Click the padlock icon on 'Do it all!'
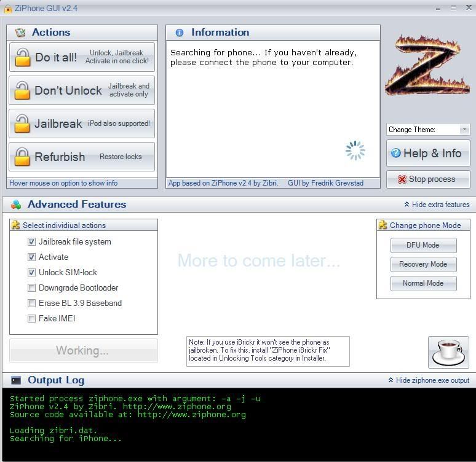476x462 pixels. pyautogui.click(x=23, y=57)
